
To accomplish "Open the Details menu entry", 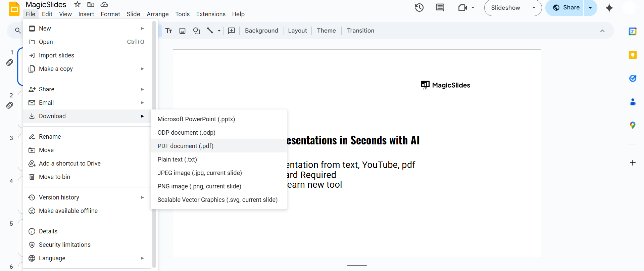I will pos(87,231).
